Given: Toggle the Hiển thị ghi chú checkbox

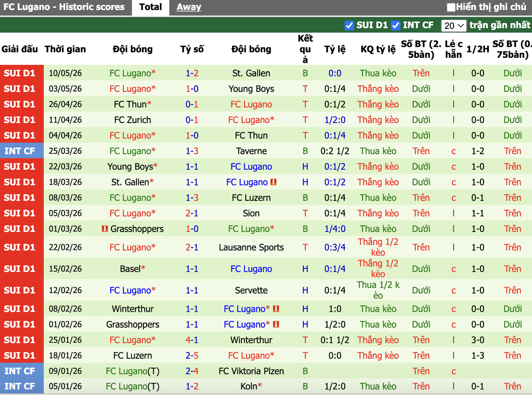Looking at the screenshot, I should tap(451, 7).
